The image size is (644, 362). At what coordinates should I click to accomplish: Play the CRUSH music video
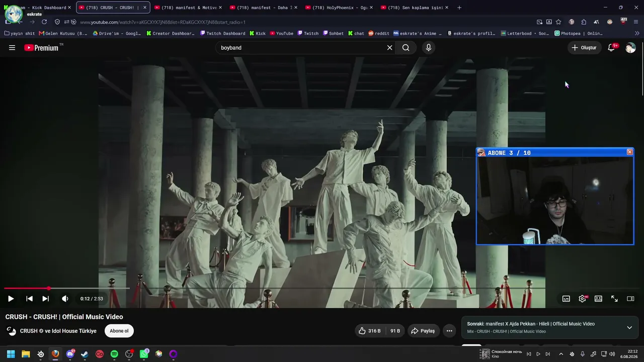click(11, 299)
